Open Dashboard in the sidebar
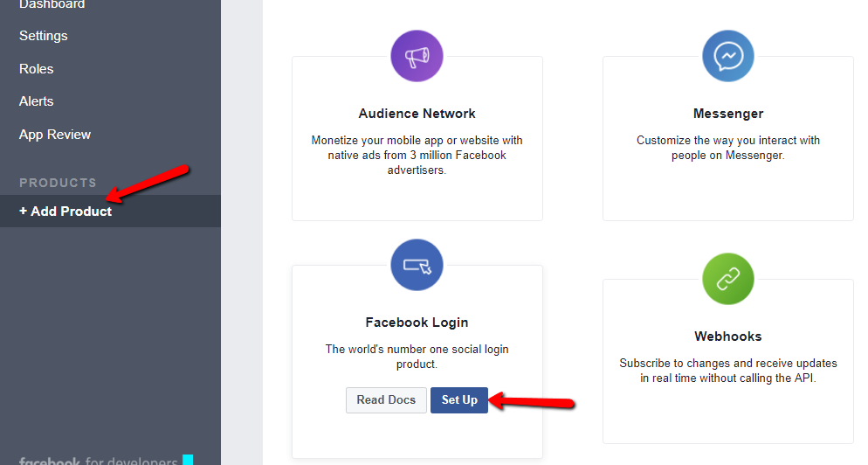868x465 pixels. point(52,4)
